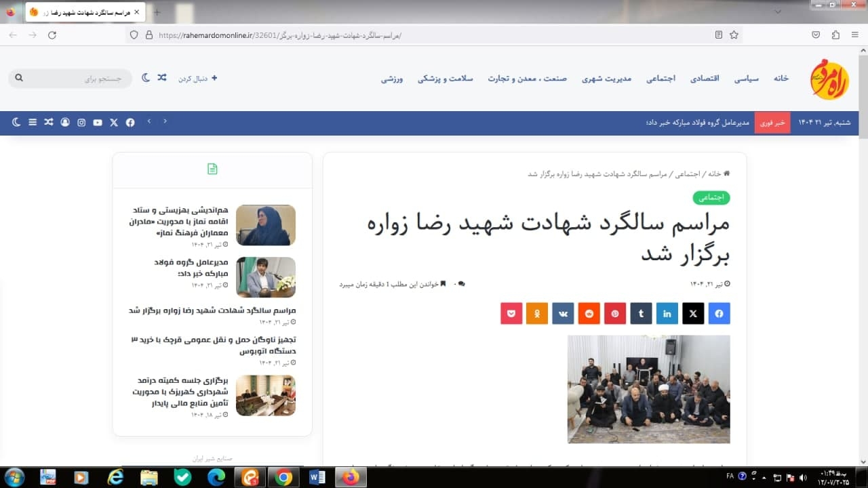Click the راه مردم site logo
The height and width of the screenshot is (488, 868).
click(x=829, y=79)
